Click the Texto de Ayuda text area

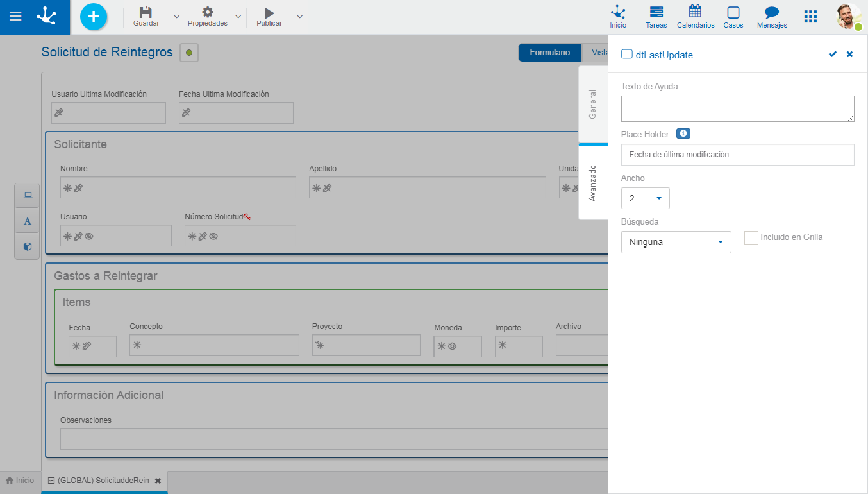737,108
